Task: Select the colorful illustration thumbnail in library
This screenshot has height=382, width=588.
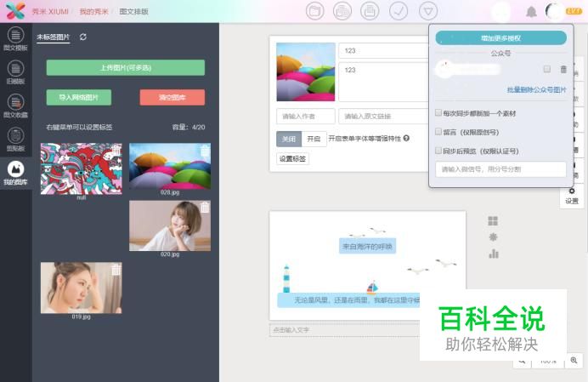Action: (x=82, y=168)
